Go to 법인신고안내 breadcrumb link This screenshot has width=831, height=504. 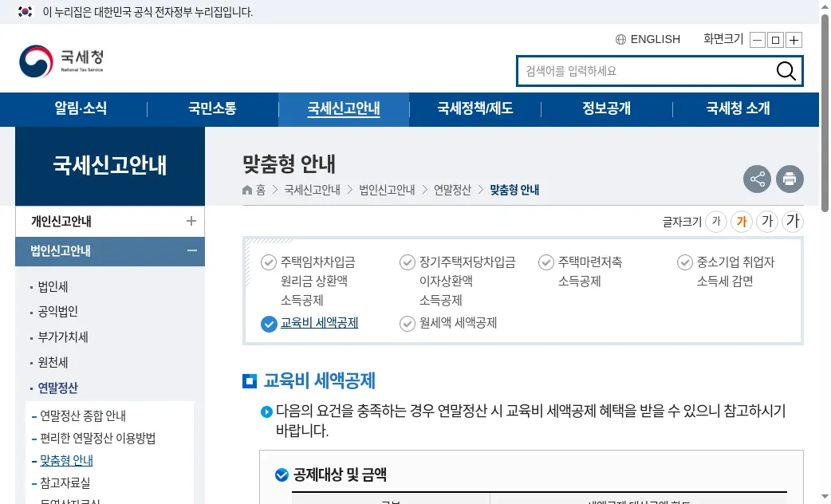387,190
